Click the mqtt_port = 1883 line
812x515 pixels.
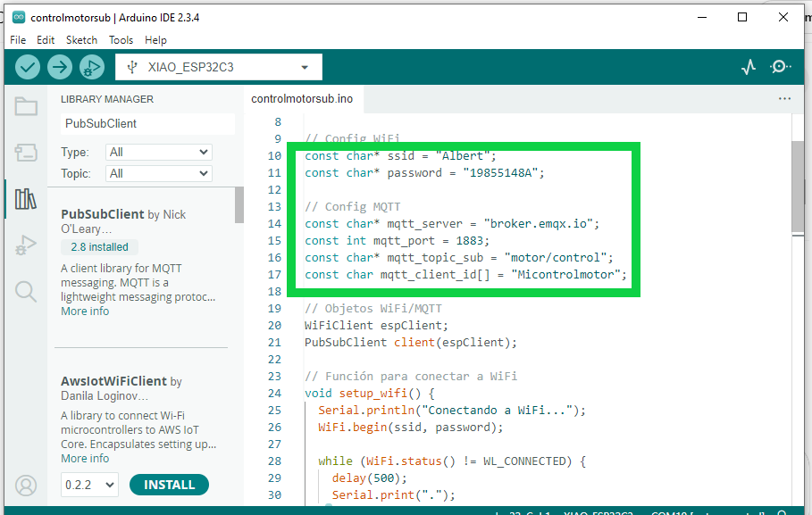pos(398,241)
